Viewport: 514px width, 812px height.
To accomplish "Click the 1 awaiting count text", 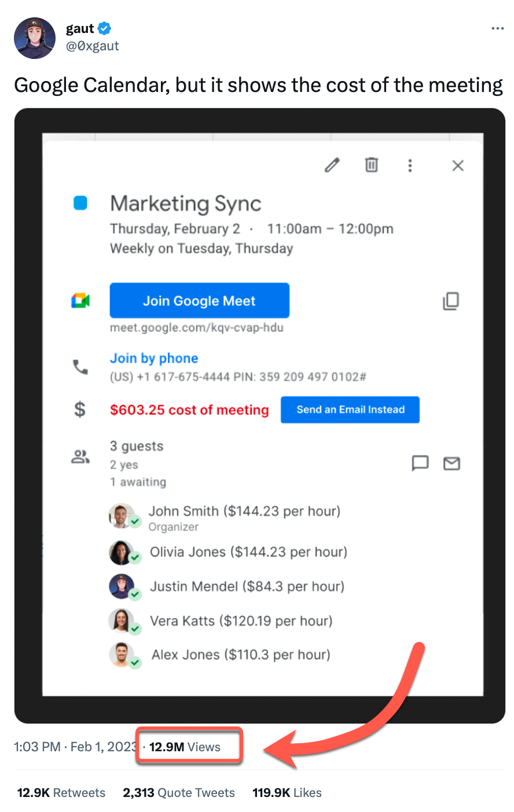I will click(x=138, y=482).
